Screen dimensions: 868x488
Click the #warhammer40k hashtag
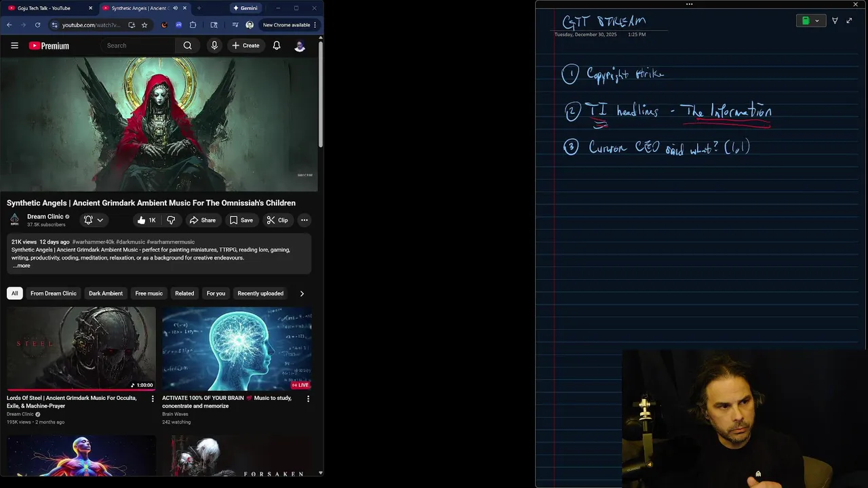point(94,242)
